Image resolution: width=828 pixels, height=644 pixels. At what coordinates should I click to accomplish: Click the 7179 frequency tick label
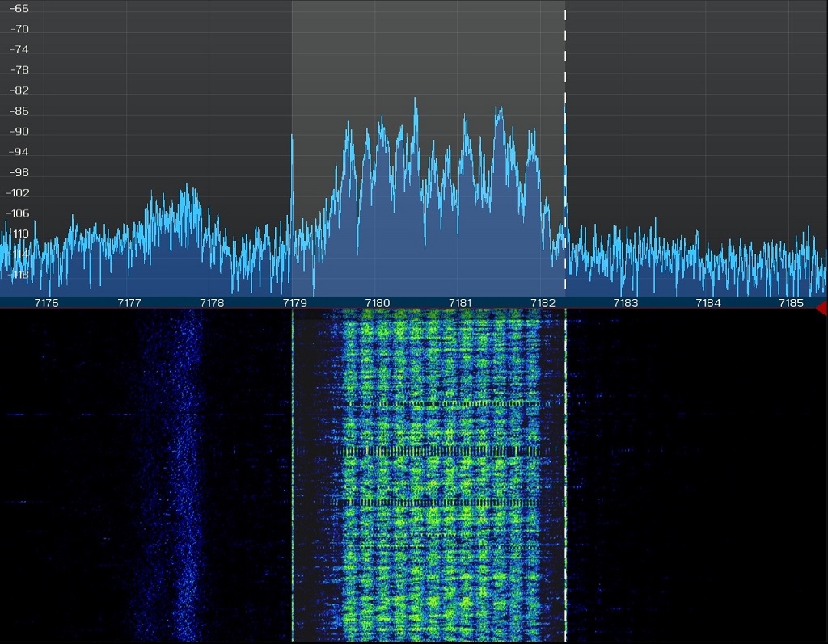294,303
